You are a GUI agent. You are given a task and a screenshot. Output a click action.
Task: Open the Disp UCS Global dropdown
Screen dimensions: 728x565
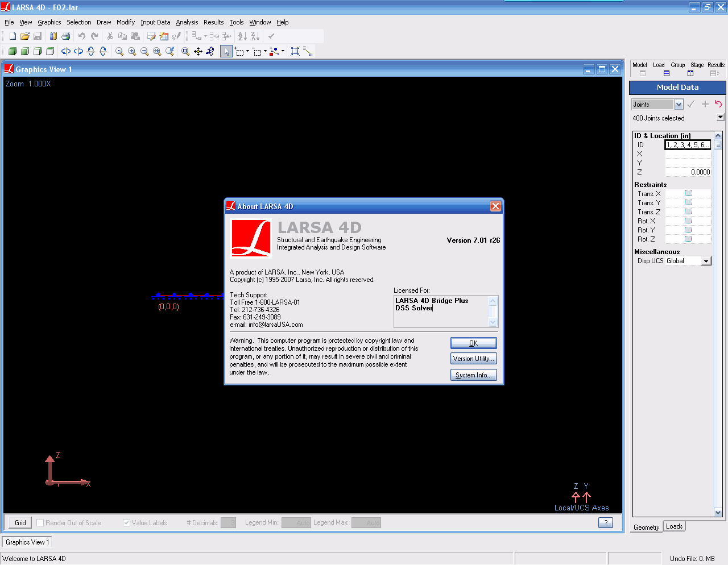(x=706, y=261)
